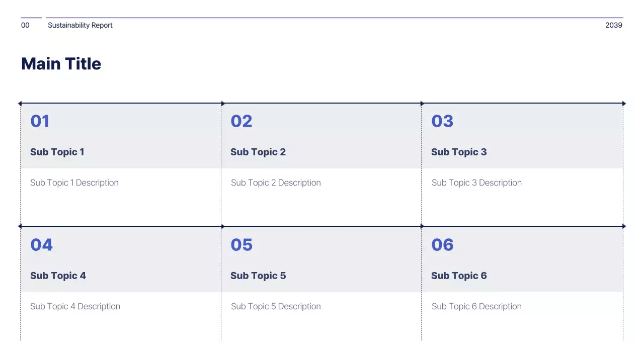Click the large 02 number

click(241, 121)
